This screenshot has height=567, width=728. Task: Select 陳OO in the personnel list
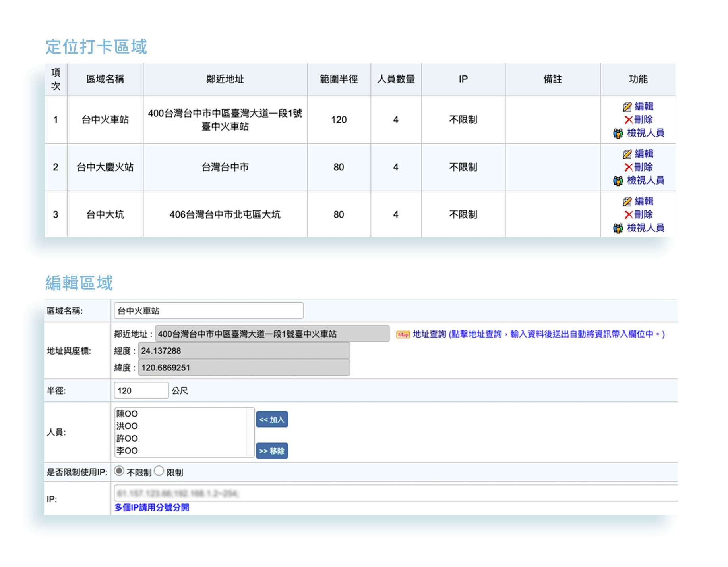[x=127, y=414]
